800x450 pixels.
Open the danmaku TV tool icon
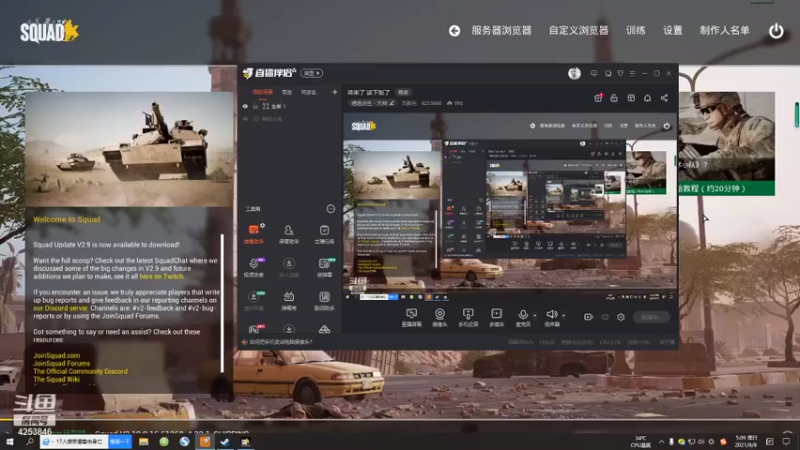click(x=289, y=301)
